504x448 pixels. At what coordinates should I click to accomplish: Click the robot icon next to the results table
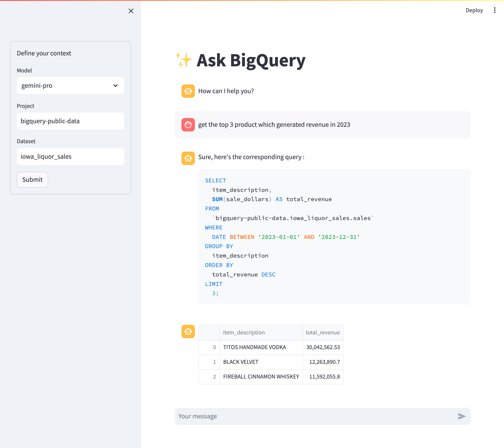188,332
